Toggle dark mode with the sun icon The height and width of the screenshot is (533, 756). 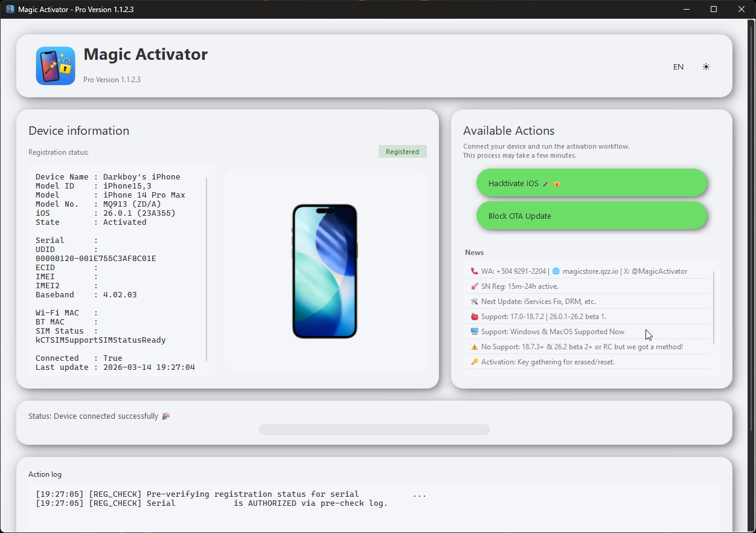[x=706, y=66]
